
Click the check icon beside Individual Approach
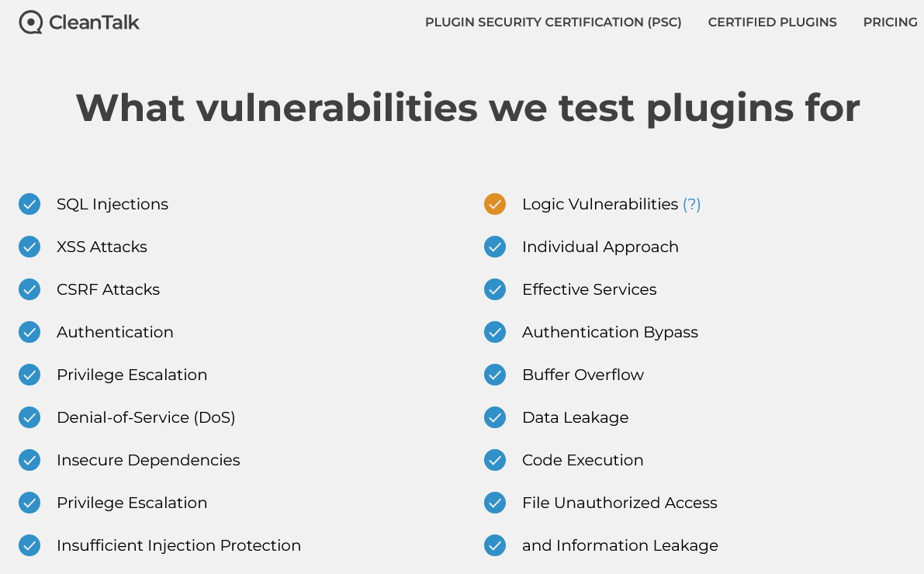(x=495, y=247)
